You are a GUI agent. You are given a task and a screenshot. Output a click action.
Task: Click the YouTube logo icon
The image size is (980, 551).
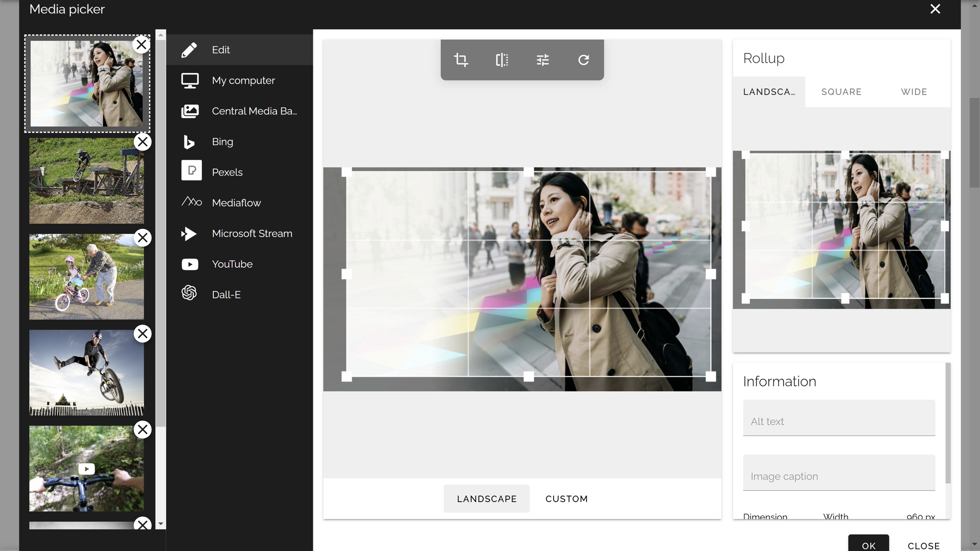point(190,264)
